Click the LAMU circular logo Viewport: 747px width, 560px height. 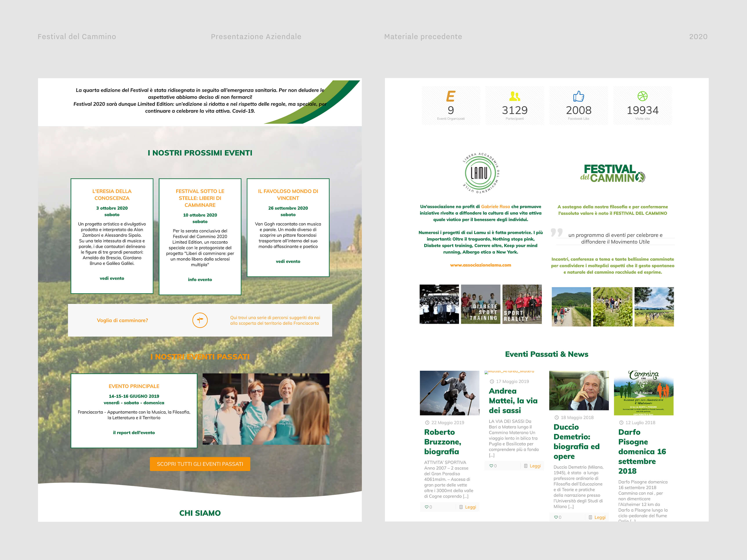click(480, 173)
